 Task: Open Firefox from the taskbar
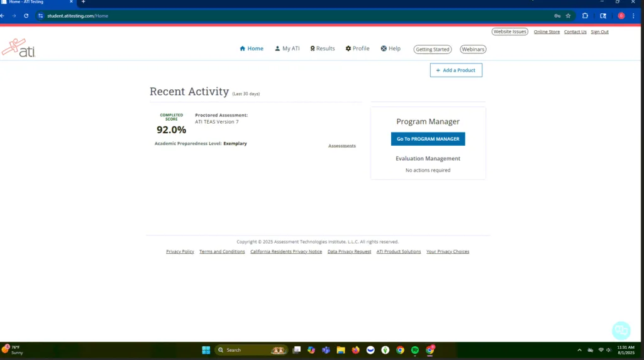(x=356, y=350)
